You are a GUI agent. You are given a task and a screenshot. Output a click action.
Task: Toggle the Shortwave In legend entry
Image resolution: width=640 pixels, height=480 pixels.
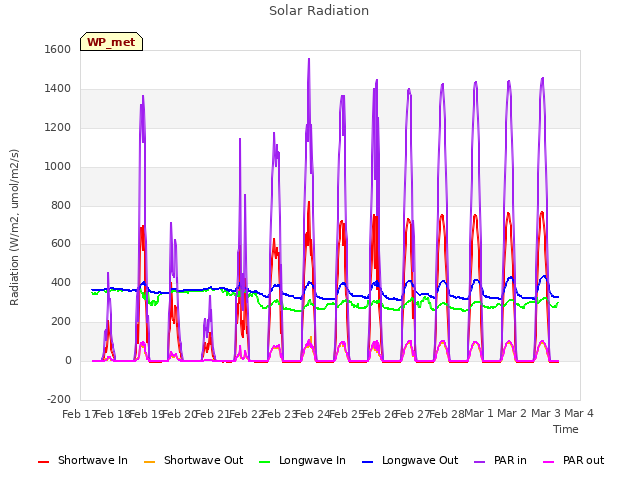point(83,460)
